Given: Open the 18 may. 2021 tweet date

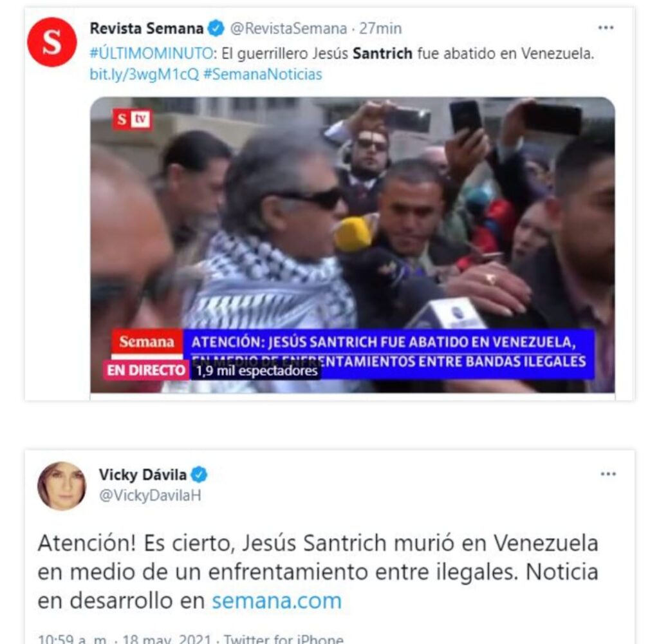Looking at the screenshot, I should [167, 639].
